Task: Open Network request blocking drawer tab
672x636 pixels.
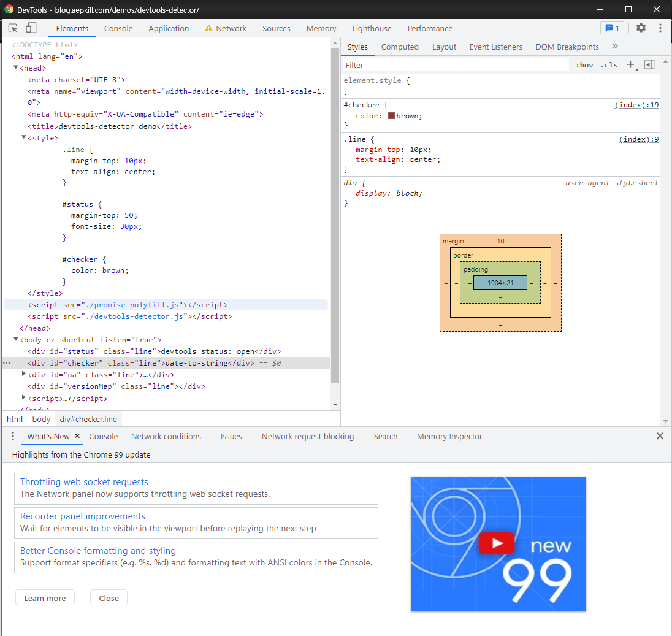Action: [x=308, y=436]
